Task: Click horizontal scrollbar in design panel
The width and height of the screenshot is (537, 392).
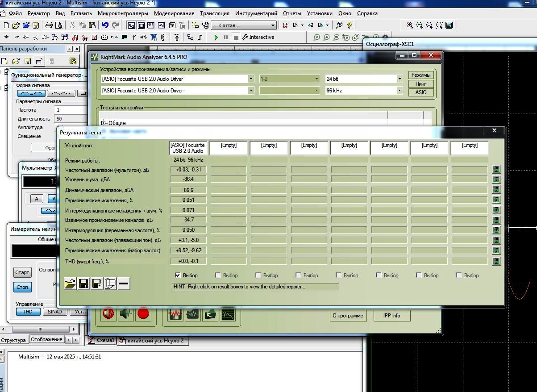Action: click(x=39, y=329)
